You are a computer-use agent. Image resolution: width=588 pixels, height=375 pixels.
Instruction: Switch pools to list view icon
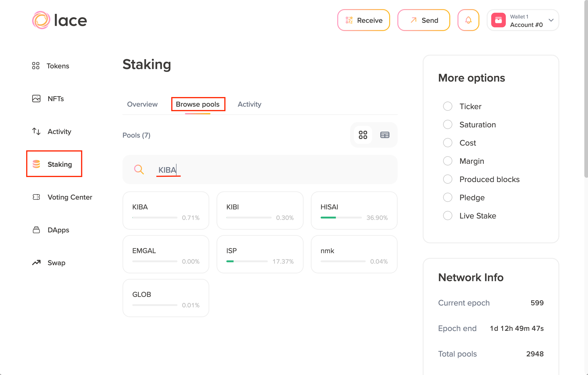[x=385, y=135]
